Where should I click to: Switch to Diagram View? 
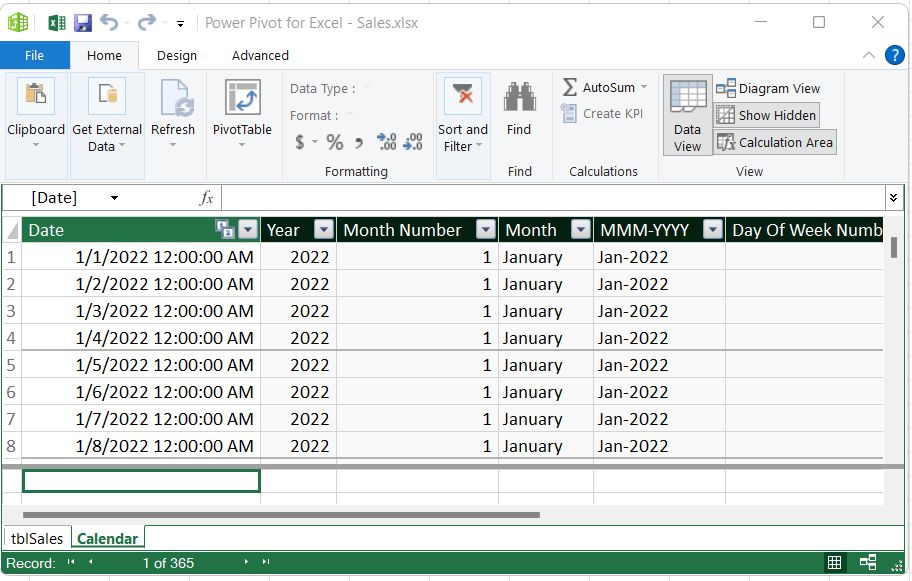coord(768,88)
